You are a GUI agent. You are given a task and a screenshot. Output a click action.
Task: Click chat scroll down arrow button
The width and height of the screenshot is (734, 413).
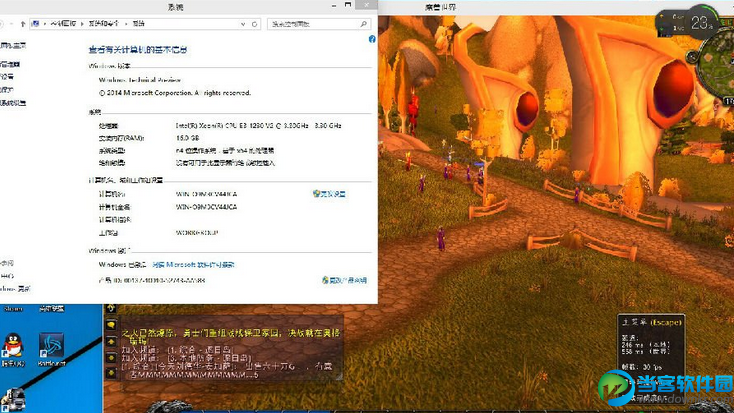coord(111,357)
